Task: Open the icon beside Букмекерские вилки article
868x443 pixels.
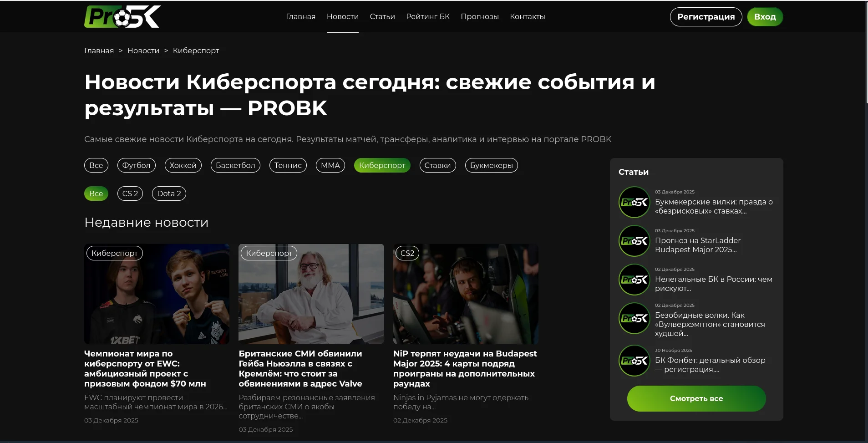Action: pos(634,202)
